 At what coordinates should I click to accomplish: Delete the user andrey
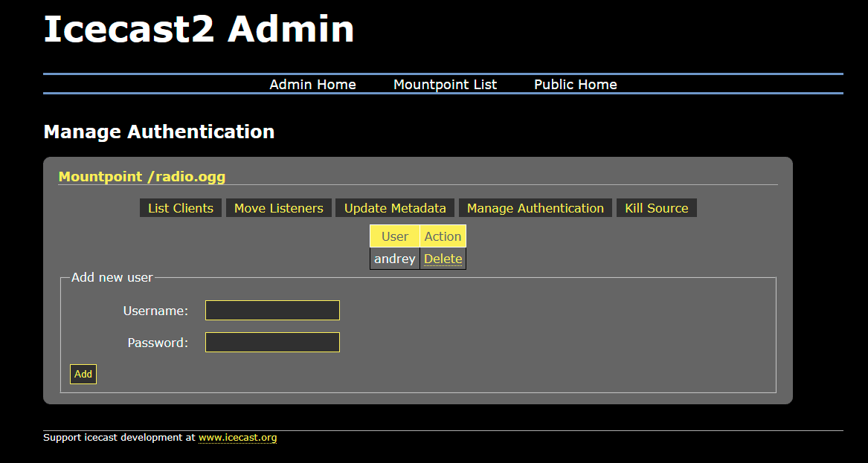(x=443, y=259)
